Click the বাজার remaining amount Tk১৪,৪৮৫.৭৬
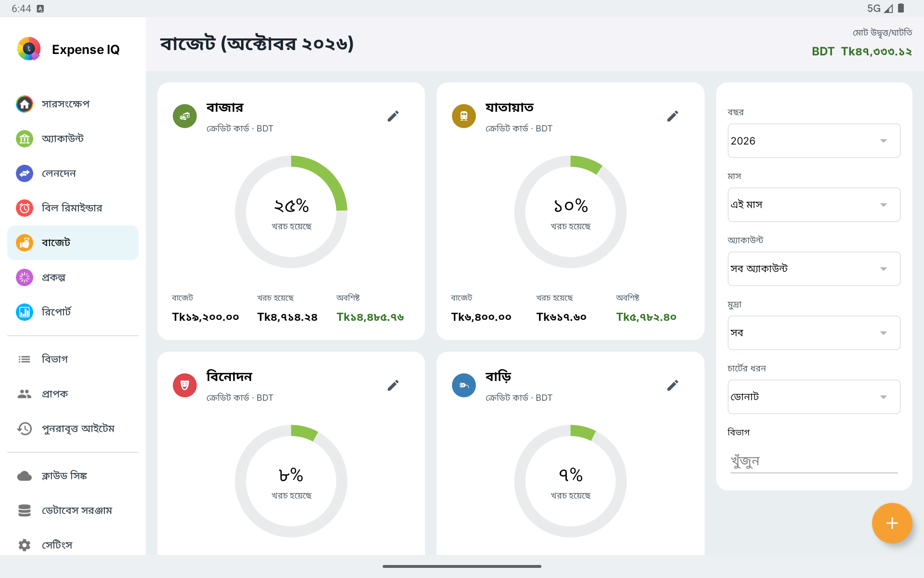The image size is (924, 578). point(370,317)
